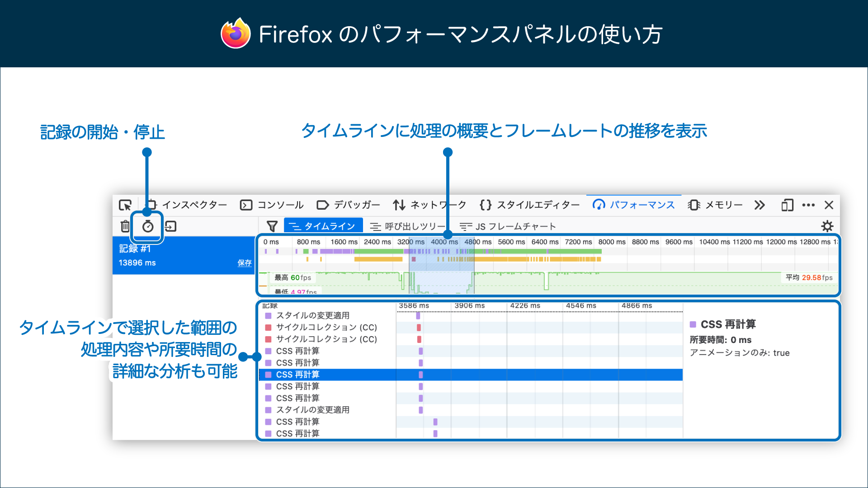Screen dimensions: 868x488
Task: Close the developer tools panel
Action: click(829, 205)
